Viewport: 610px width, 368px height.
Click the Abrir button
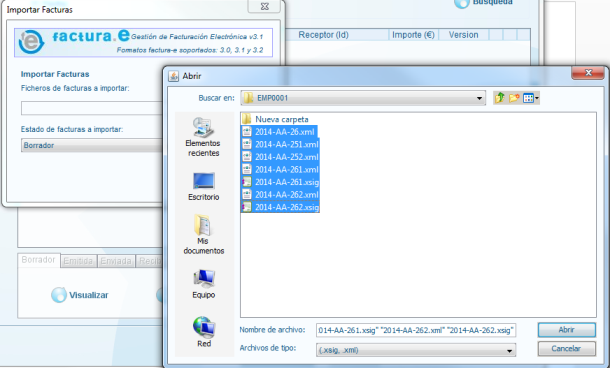566,330
